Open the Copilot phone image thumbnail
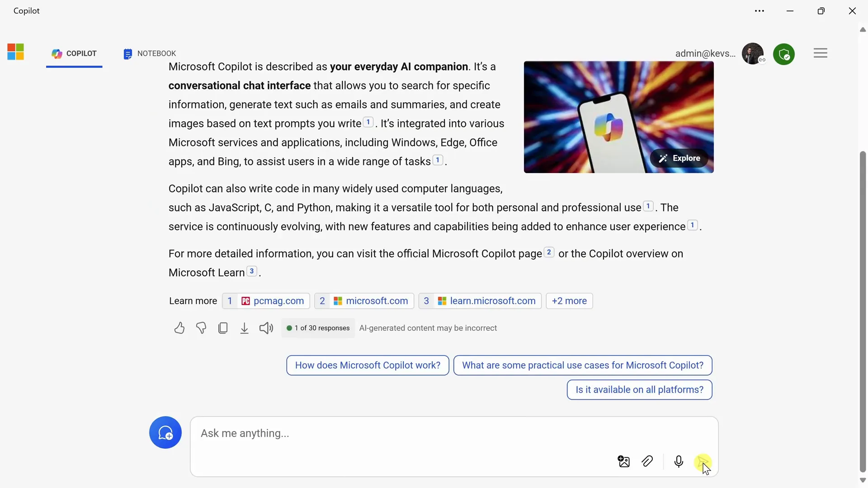This screenshot has height=488, width=868. 618,117
